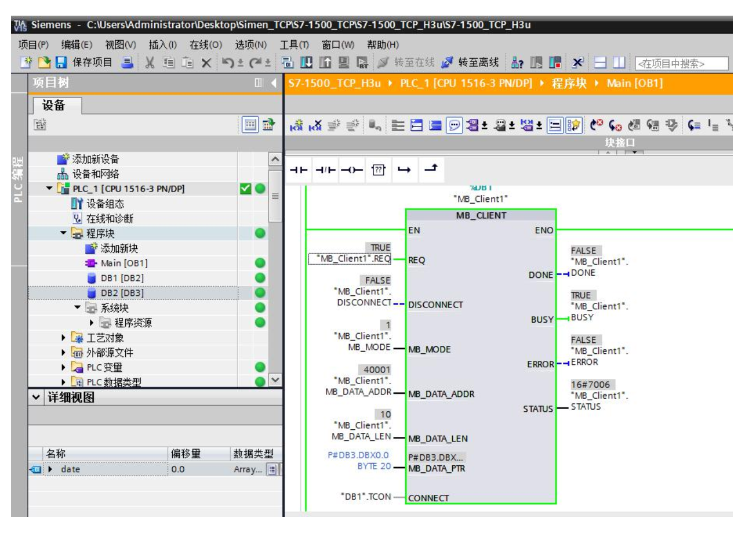Open the 插入(I) menu

(162, 45)
